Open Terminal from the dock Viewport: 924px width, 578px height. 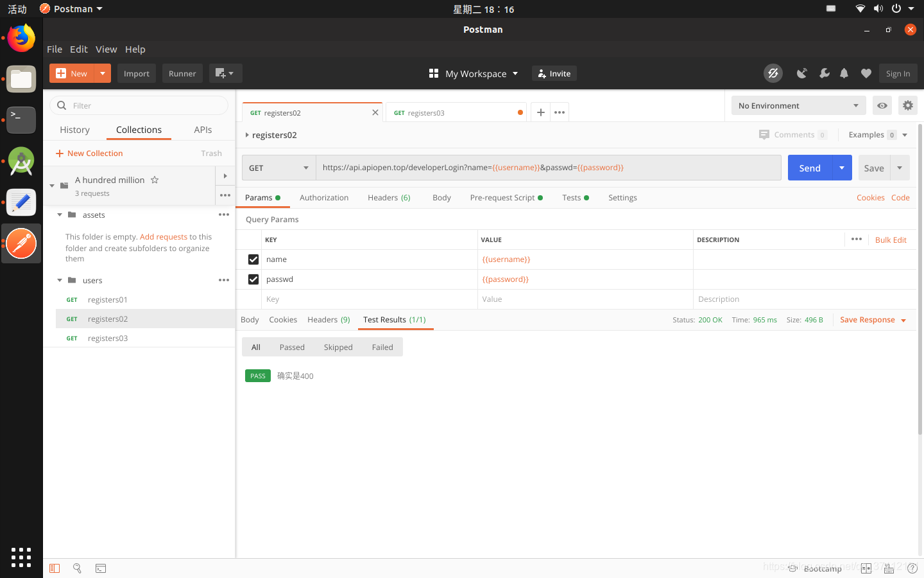click(x=21, y=120)
